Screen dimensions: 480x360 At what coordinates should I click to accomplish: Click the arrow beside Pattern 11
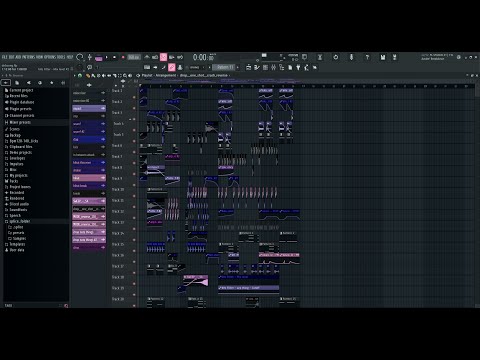238,67
